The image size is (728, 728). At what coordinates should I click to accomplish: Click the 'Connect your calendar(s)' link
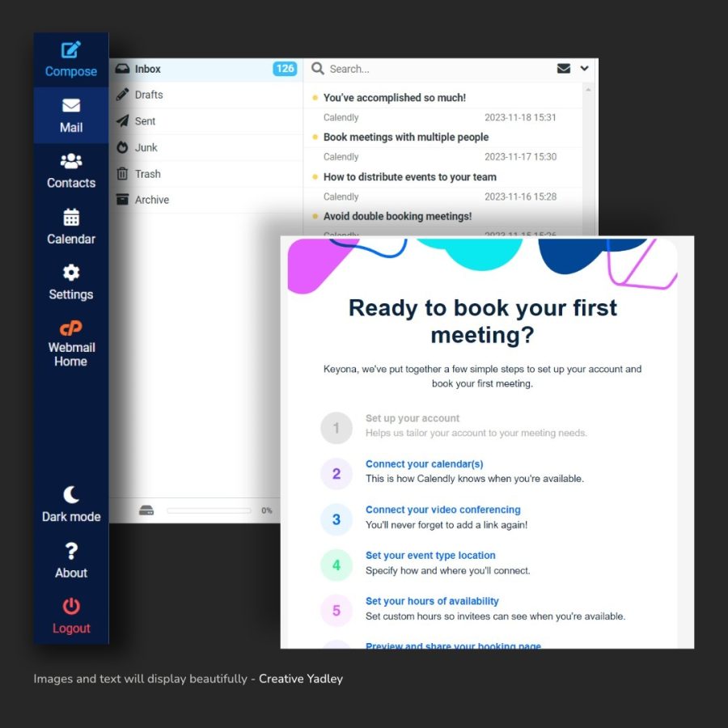coord(424,463)
